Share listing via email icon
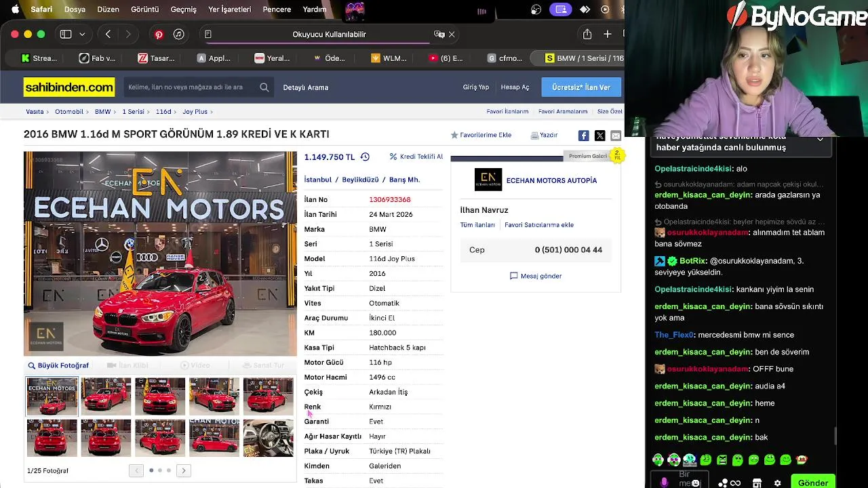This screenshot has width=868, height=488. 616,136
